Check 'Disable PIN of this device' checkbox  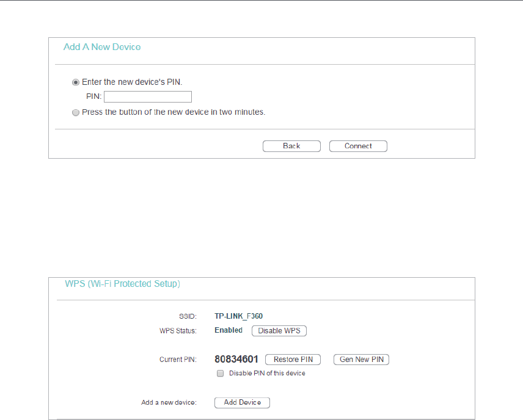(220, 374)
